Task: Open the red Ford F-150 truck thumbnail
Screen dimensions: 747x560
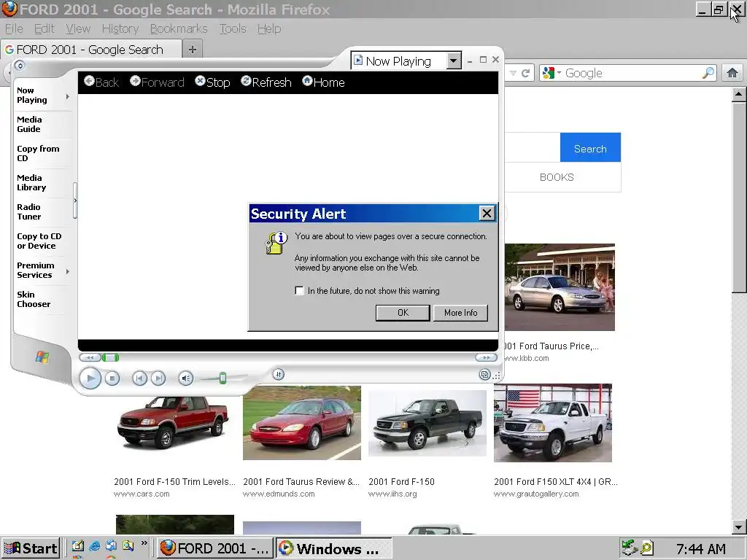Action: (174, 423)
